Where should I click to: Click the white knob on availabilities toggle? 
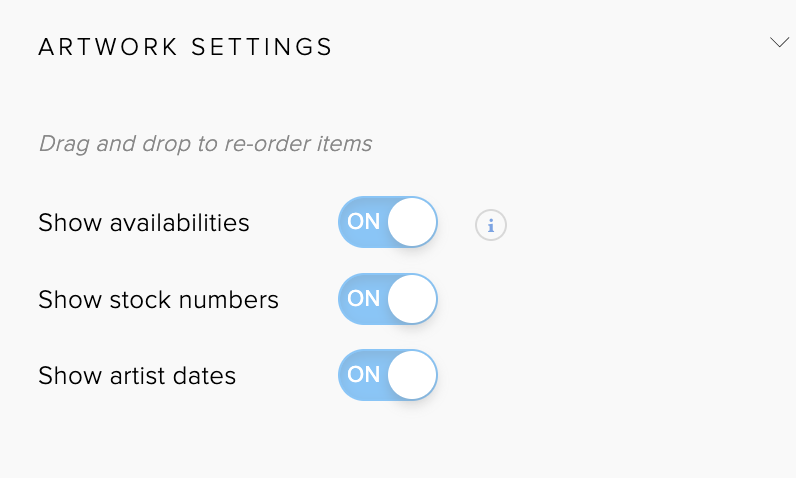412,222
